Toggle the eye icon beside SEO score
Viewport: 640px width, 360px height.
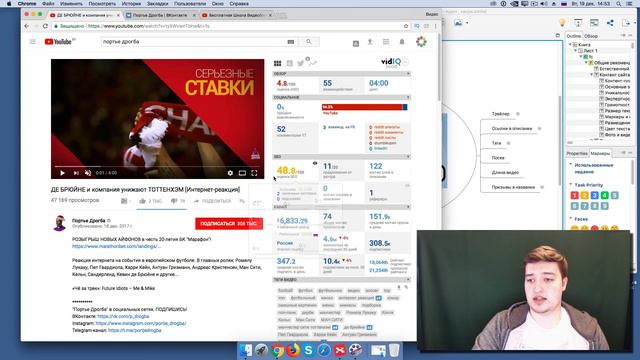[x=315, y=163]
